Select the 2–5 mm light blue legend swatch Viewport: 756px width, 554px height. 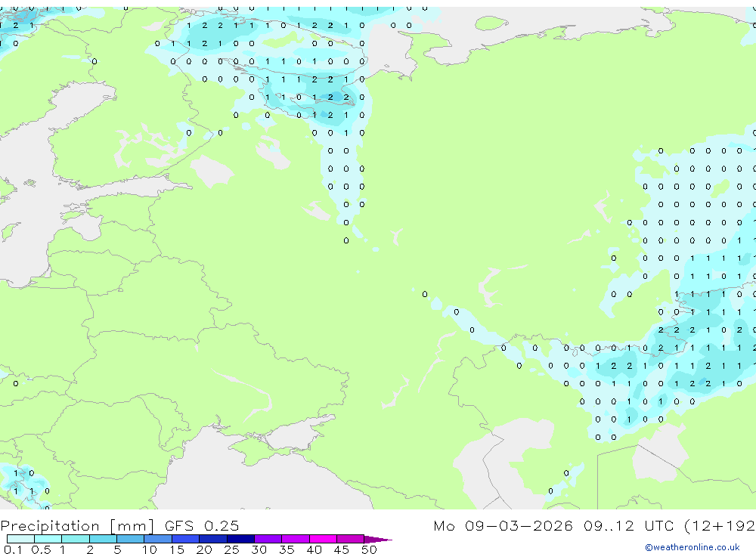point(103,539)
